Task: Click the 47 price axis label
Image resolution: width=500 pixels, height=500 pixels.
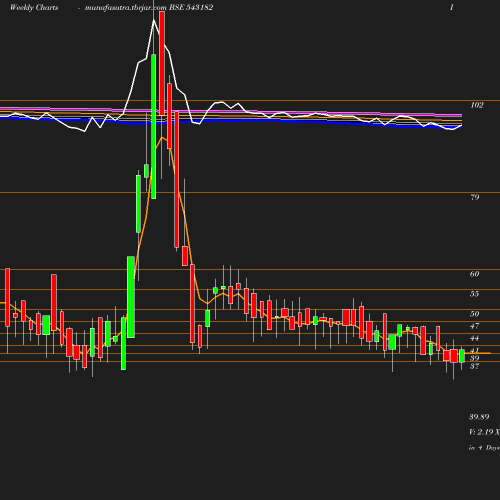Action: point(475,326)
